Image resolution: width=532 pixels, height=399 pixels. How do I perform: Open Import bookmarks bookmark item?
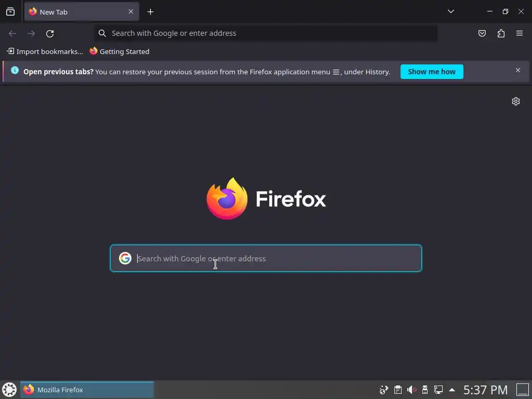click(x=45, y=51)
